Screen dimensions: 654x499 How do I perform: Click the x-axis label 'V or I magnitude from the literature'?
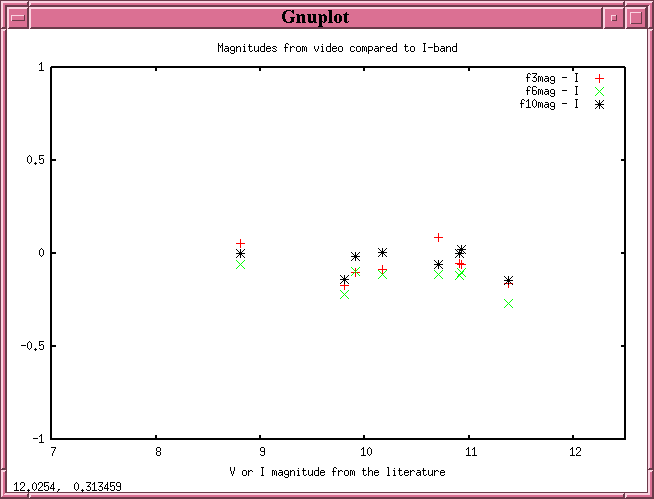tap(337, 472)
